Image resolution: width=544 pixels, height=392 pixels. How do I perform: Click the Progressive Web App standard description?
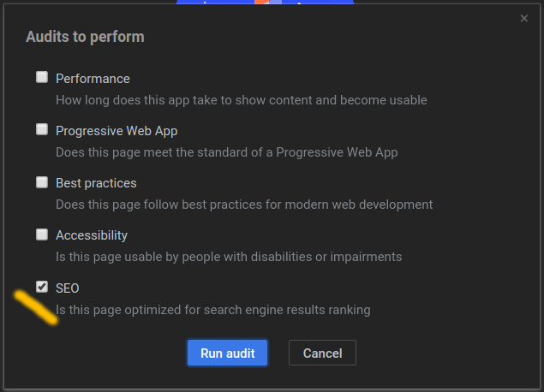tap(226, 152)
